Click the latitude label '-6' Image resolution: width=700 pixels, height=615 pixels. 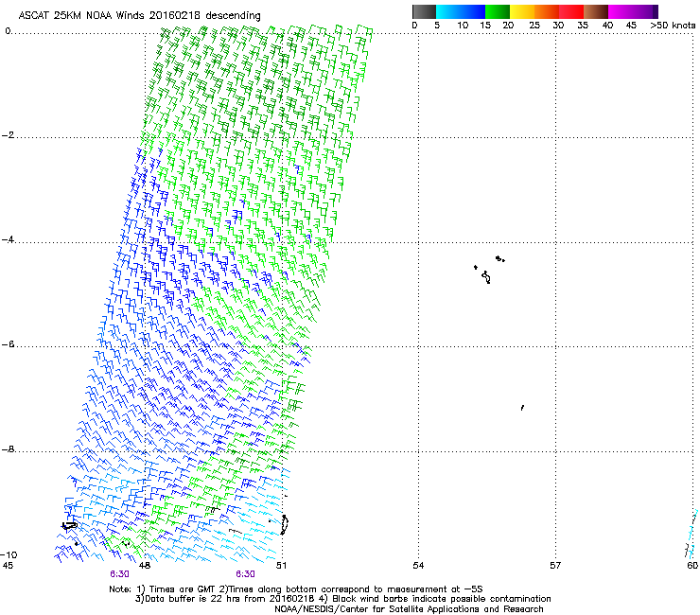[x=9, y=344]
